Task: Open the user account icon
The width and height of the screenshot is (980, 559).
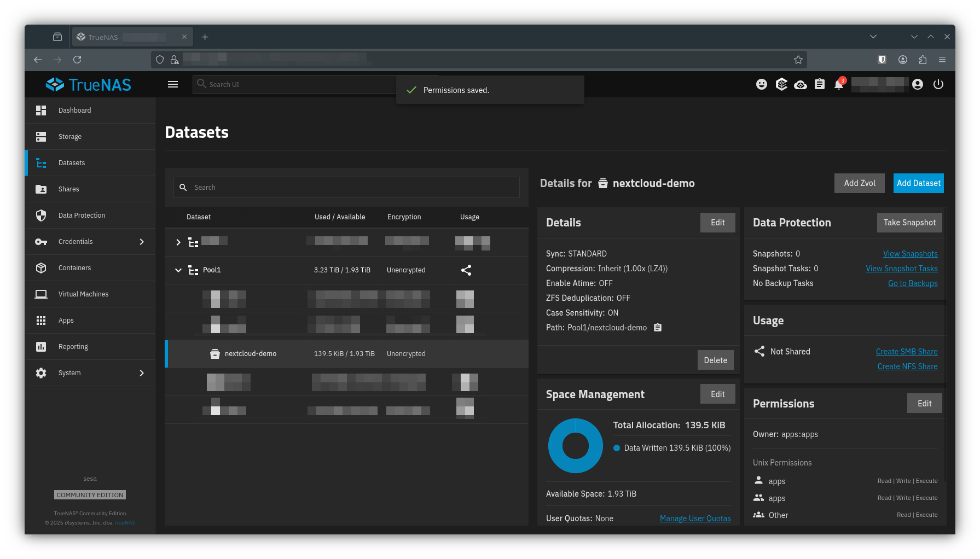Action: (918, 84)
